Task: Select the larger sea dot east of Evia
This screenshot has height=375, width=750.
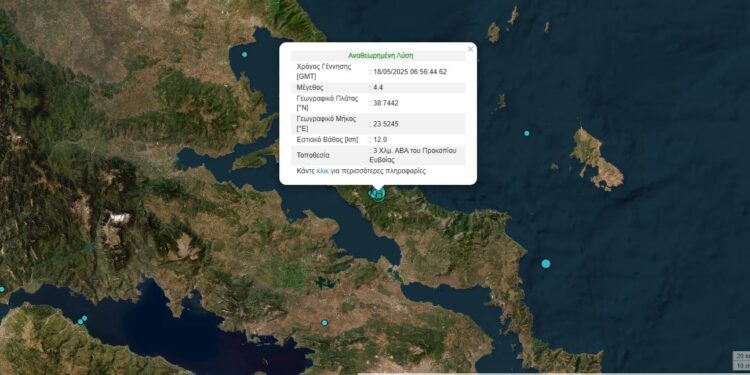Action: [546, 264]
